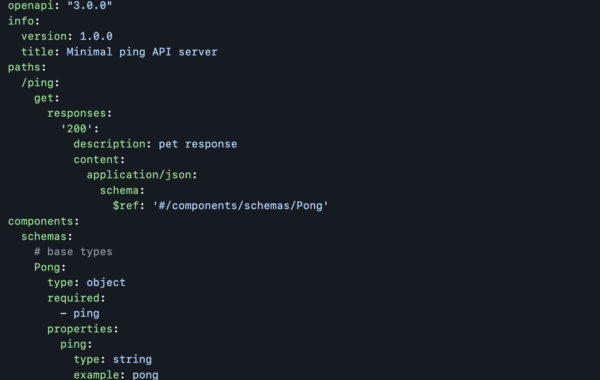This screenshot has height=380, width=600.
Task: Select the "3.0.0" version string
Action: coord(90,5)
